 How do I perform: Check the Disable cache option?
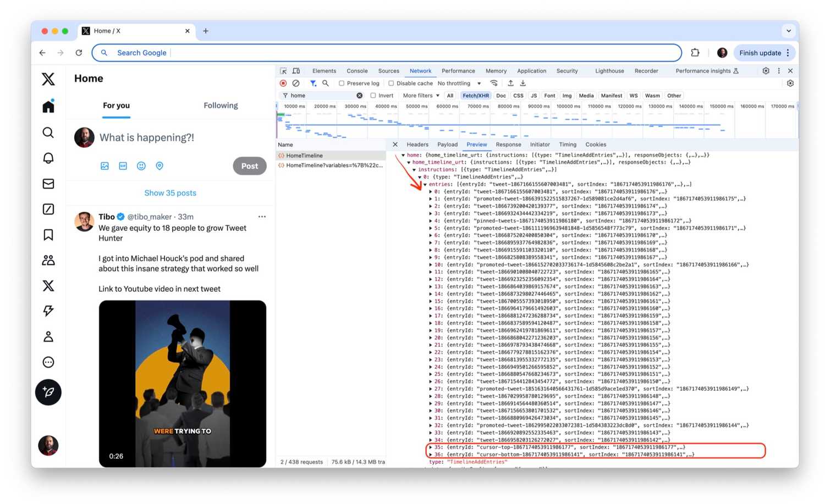[391, 84]
